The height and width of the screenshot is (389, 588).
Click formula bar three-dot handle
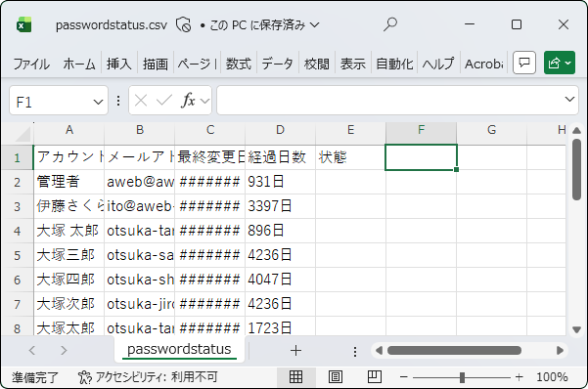[x=118, y=101]
